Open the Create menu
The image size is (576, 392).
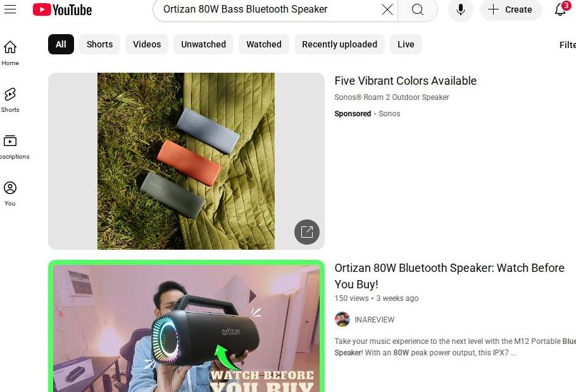[x=511, y=9]
